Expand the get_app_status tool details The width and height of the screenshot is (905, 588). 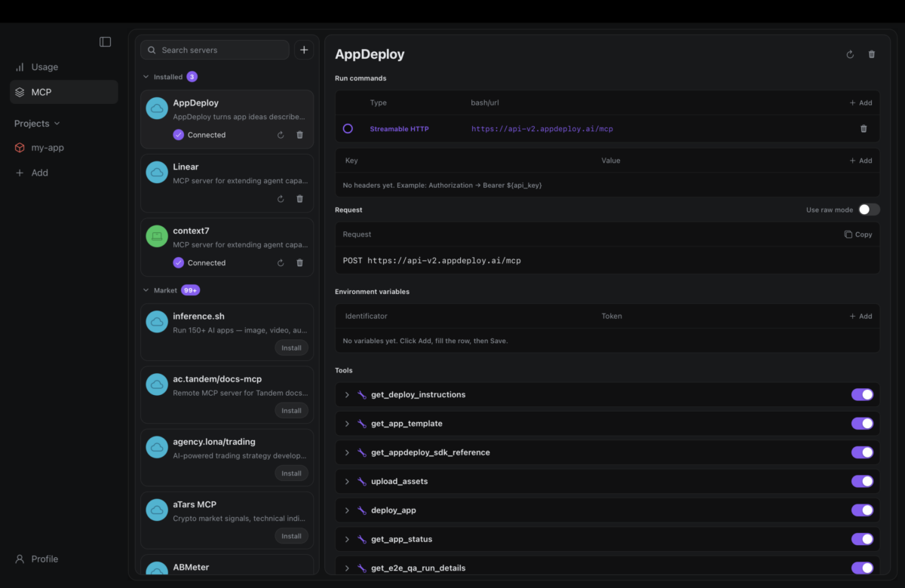click(x=347, y=539)
